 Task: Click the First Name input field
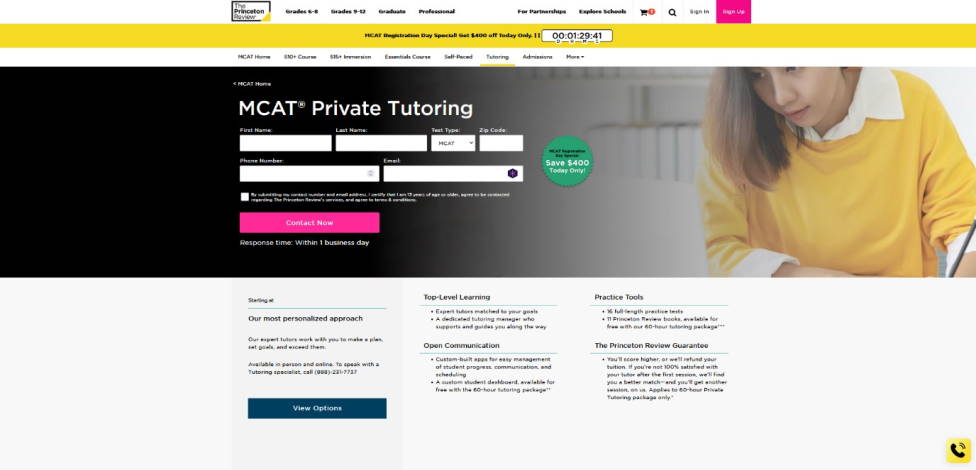pyautogui.click(x=286, y=143)
